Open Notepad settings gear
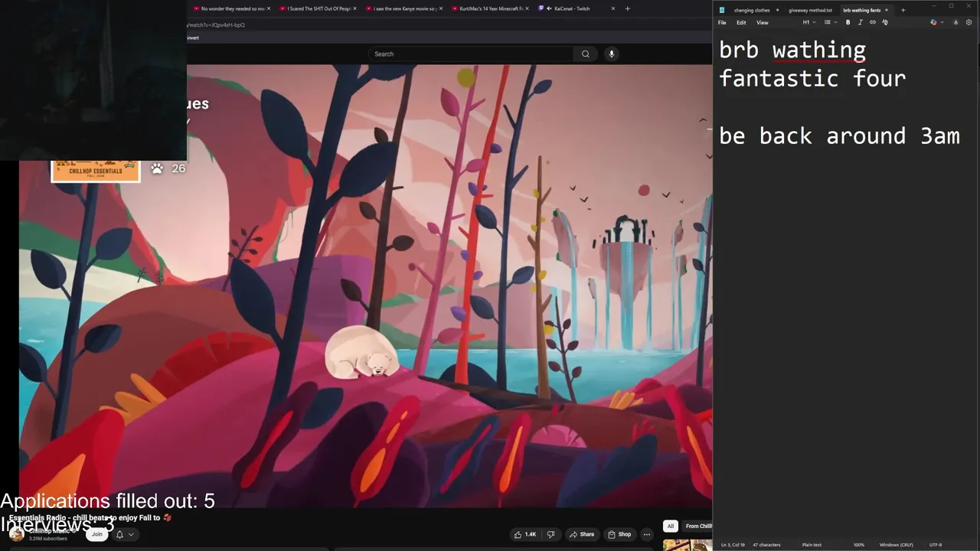 [969, 22]
